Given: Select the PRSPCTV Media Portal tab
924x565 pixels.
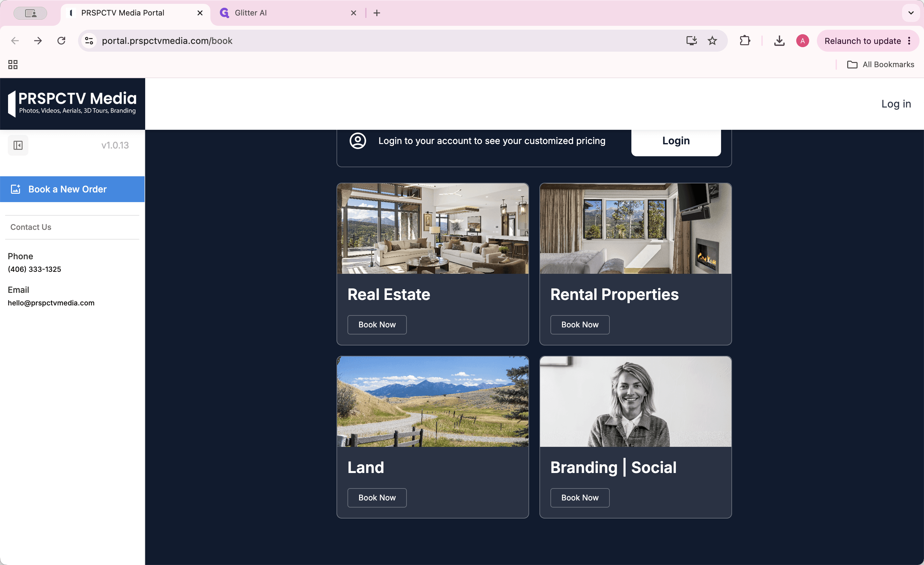Looking at the screenshot, I should tap(135, 13).
